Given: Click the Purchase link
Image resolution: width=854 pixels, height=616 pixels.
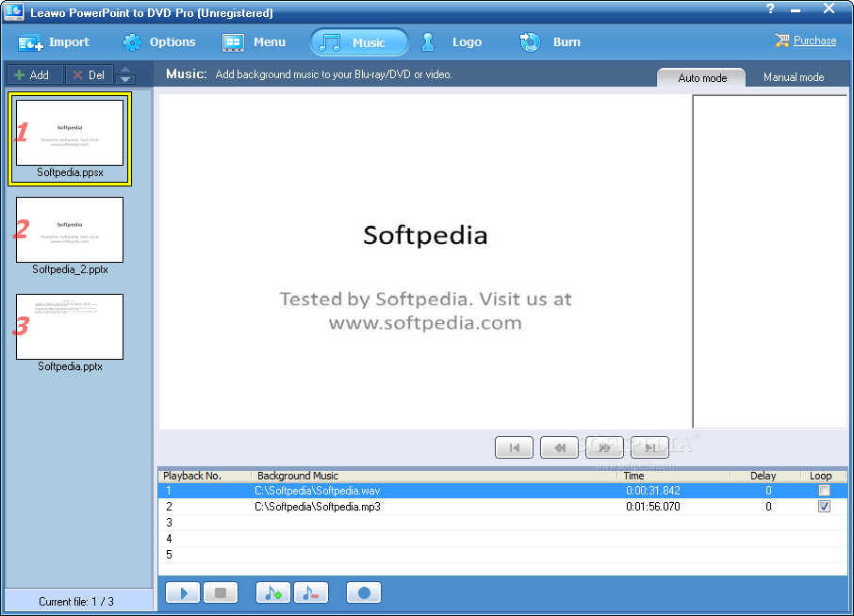Looking at the screenshot, I should click(814, 41).
